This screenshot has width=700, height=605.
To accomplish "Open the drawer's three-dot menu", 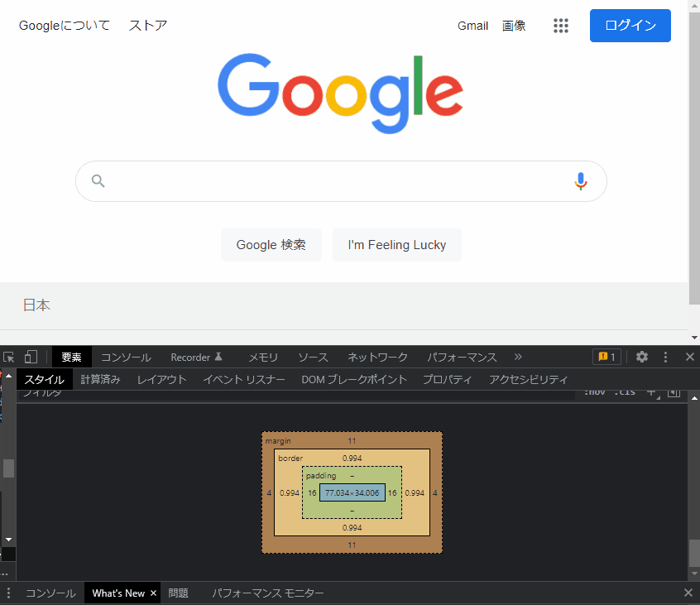I will click(x=8, y=593).
